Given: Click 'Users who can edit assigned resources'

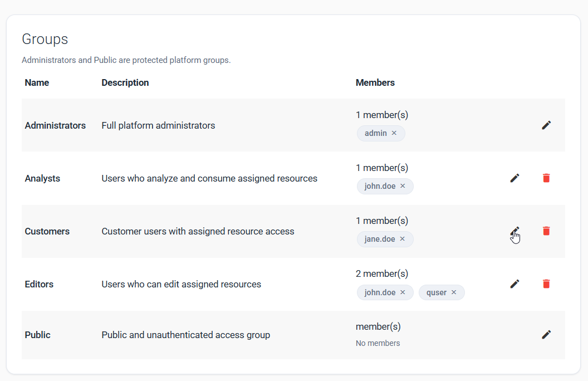Looking at the screenshot, I should point(181,284).
